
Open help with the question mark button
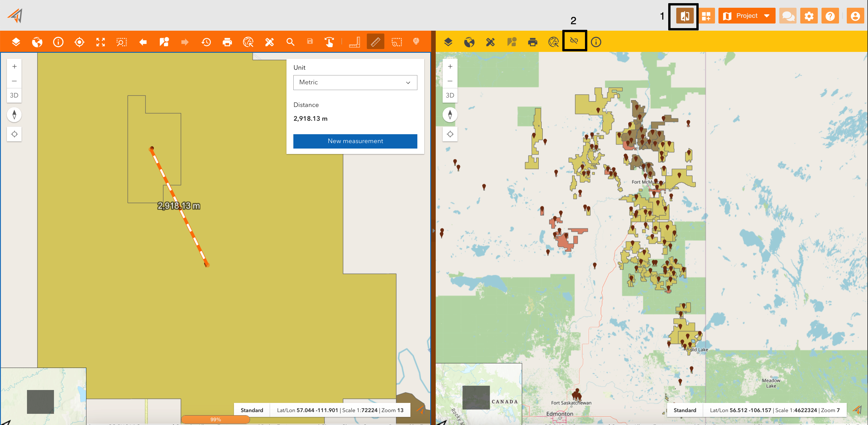pyautogui.click(x=830, y=16)
